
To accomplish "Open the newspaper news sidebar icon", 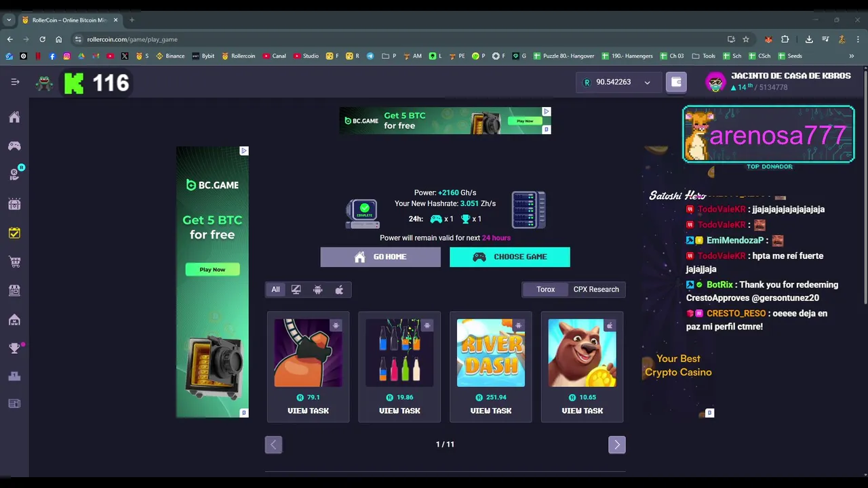I will (14, 404).
